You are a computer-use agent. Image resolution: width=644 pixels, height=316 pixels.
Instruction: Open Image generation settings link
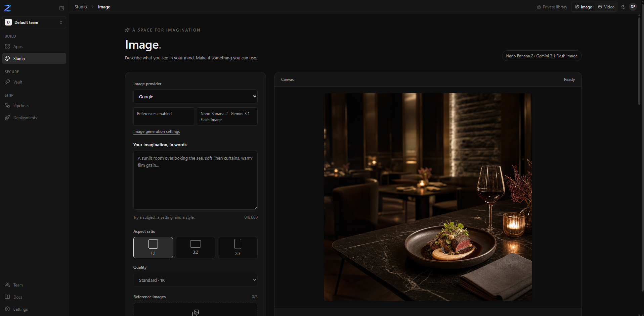tap(157, 131)
